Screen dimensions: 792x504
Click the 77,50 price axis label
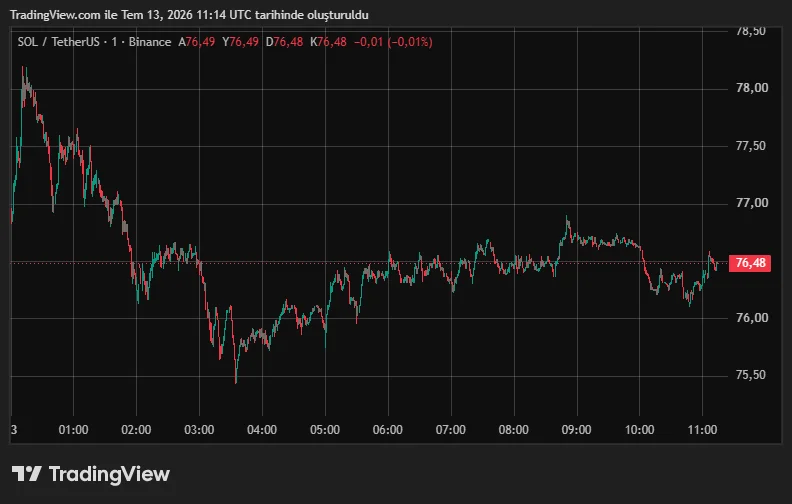pos(752,146)
